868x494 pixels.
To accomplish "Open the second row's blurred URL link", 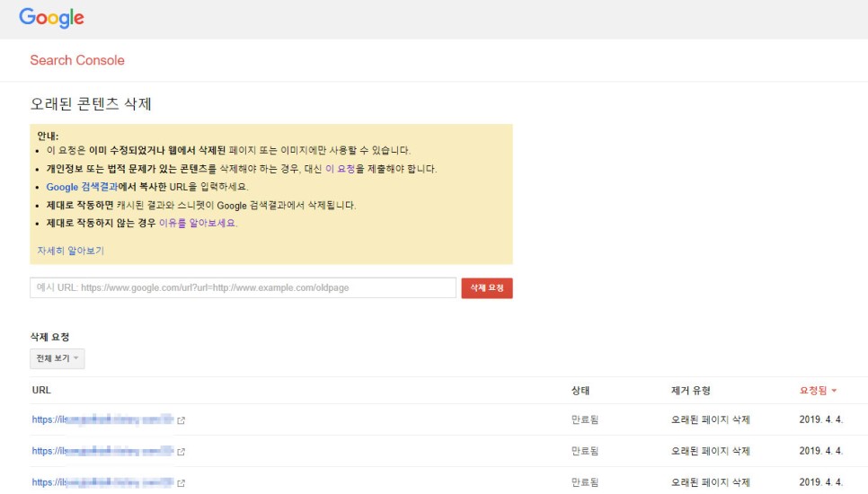I will pyautogui.click(x=103, y=451).
